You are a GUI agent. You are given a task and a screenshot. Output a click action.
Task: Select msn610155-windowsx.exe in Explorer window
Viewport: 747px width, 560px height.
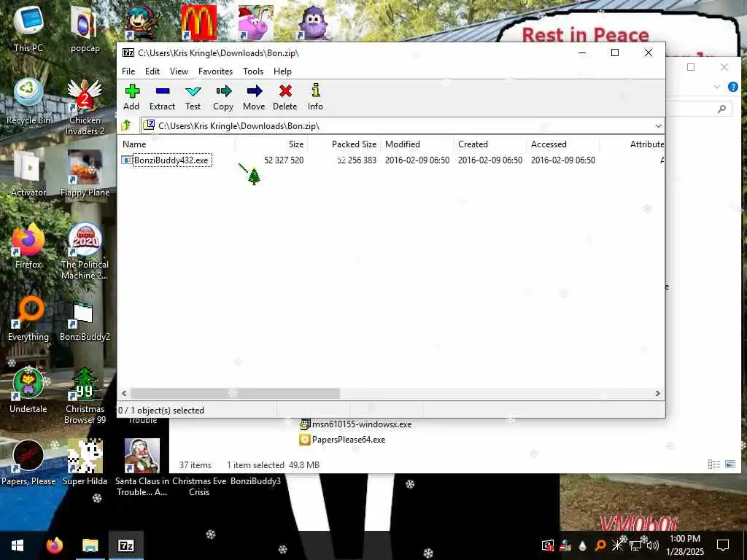355,424
